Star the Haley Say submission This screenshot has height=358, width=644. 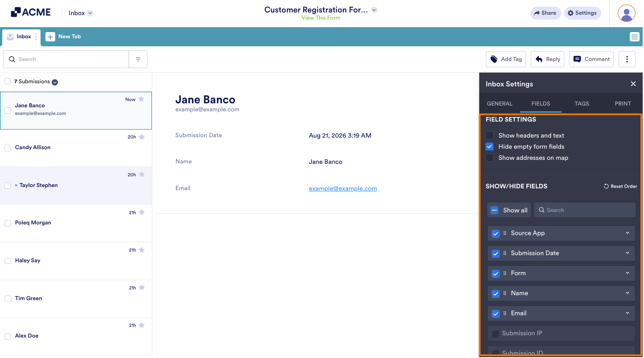pos(142,250)
